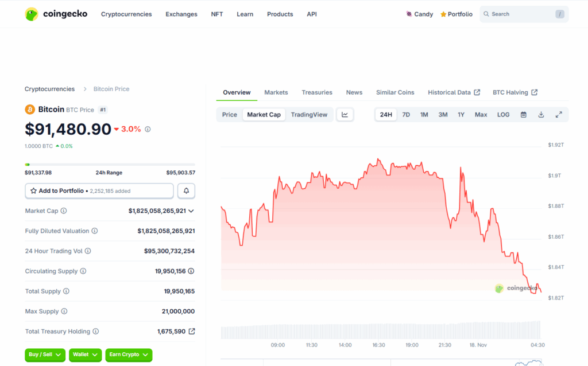Toggle LOG scale on chart

[503, 115]
